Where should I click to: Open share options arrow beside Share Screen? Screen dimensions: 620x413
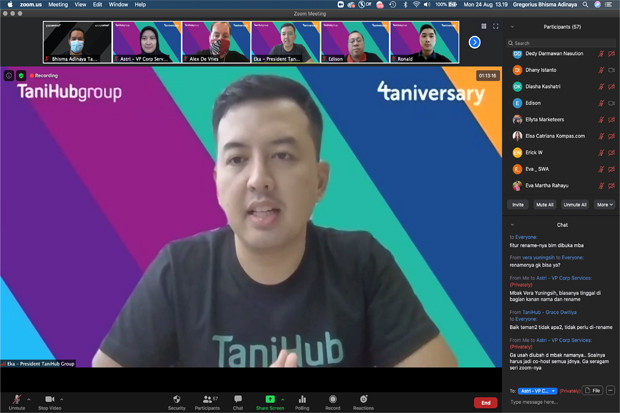point(282,399)
